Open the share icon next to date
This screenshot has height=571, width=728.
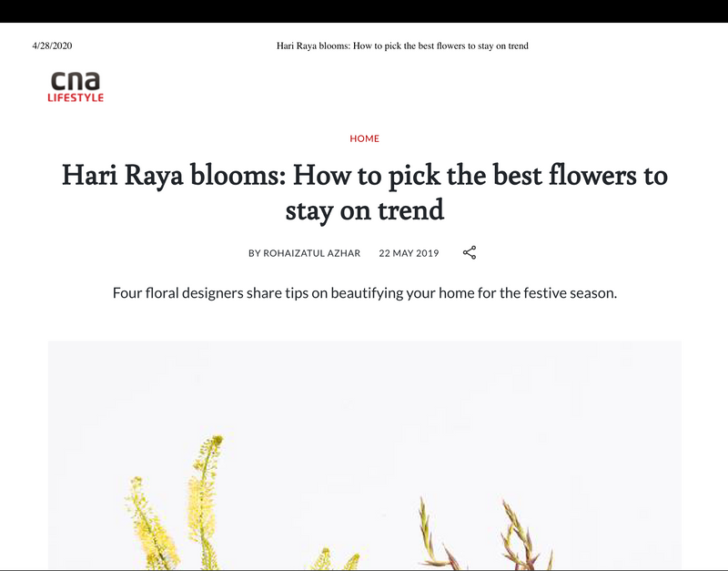(470, 253)
